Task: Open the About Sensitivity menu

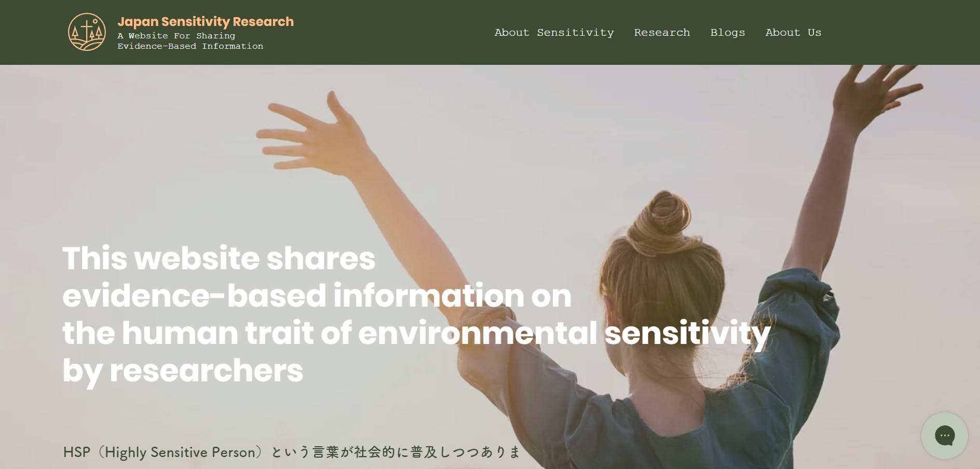Action: click(554, 32)
